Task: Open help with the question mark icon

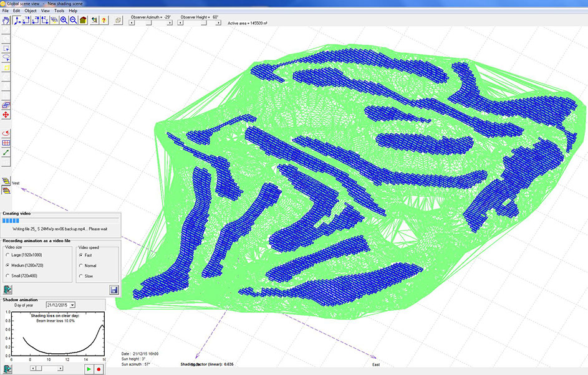Action: point(104,20)
